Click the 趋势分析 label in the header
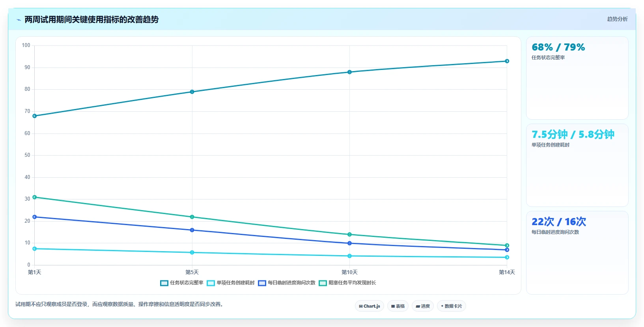Viewport: 644px width, 327px height. click(x=617, y=19)
